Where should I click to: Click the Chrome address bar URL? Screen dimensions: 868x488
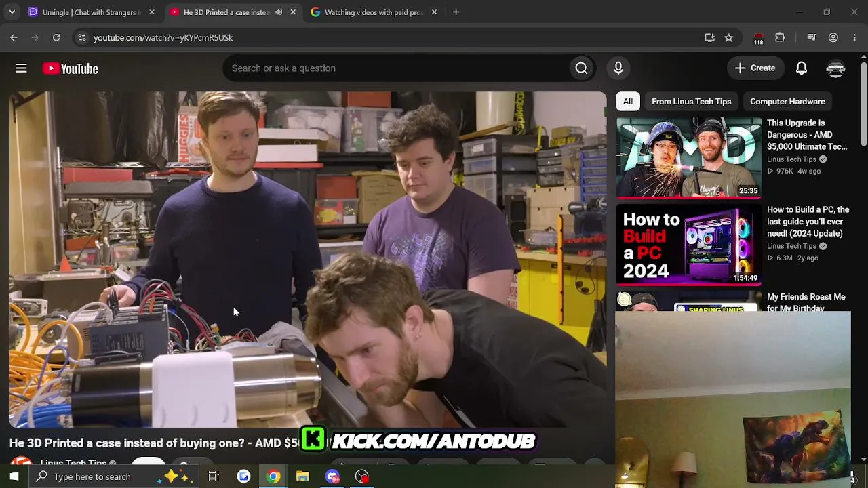(x=163, y=37)
